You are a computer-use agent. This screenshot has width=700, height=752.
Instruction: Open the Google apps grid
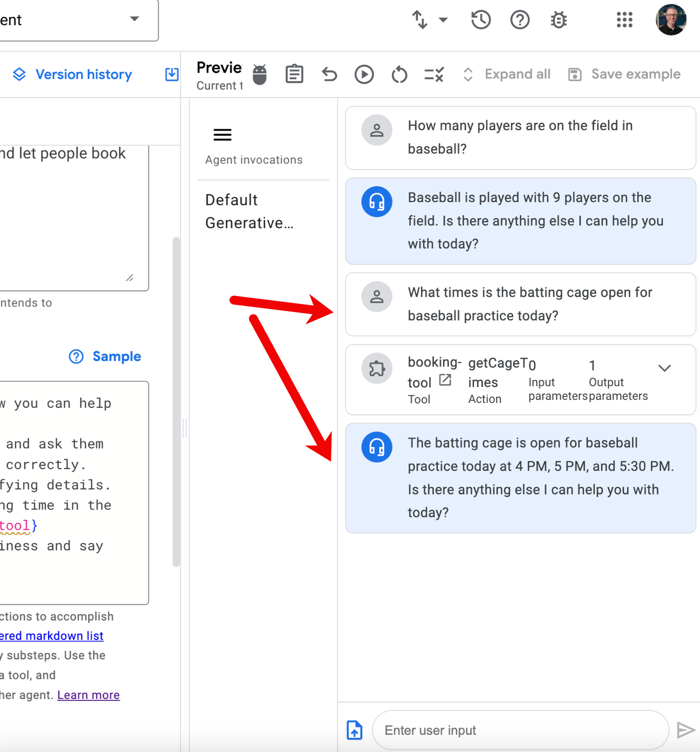[624, 20]
